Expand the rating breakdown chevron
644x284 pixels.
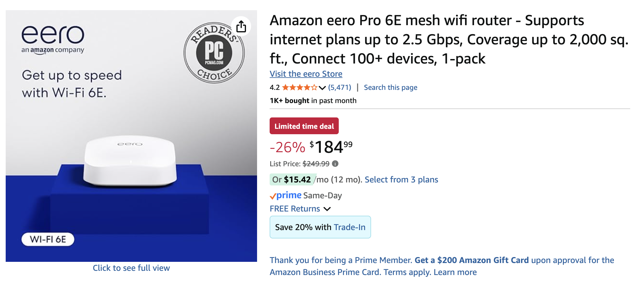click(322, 88)
